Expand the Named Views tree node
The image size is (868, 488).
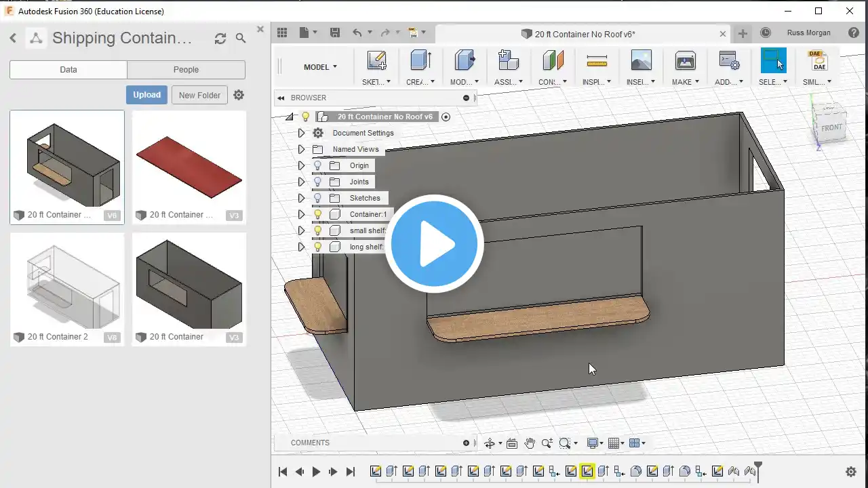pyautogui.click(x=301, y=149)
